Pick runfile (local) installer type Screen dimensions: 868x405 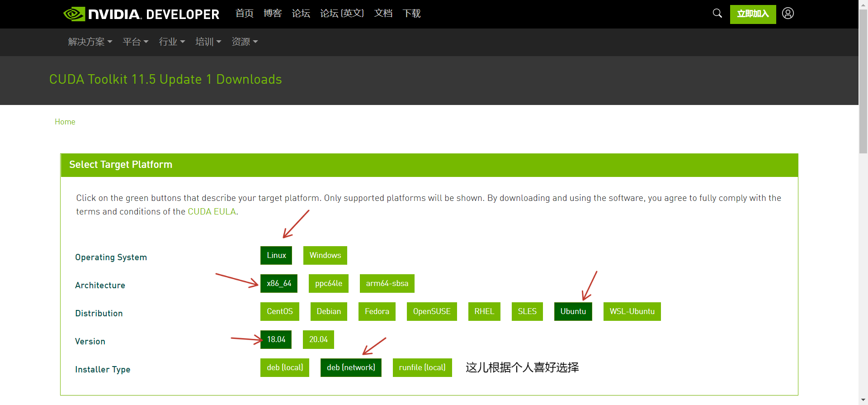(422, 367)
